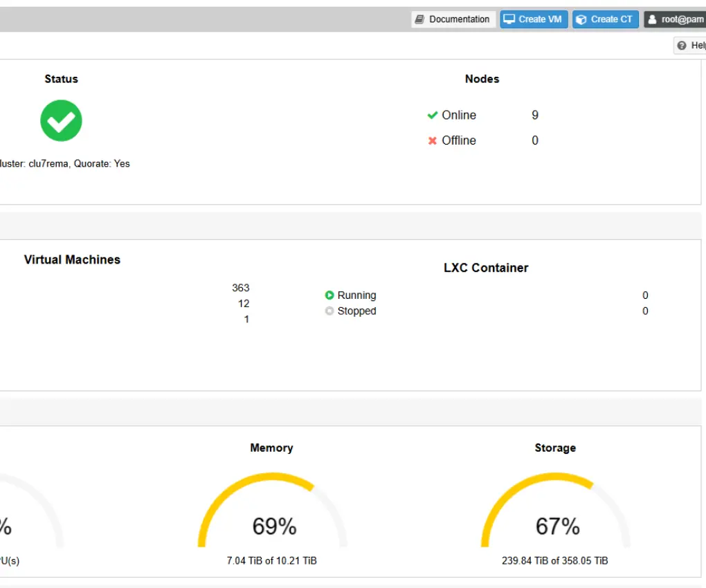Click the 69% memory usage value
The image size is (706, 588).
pos(274,526)
